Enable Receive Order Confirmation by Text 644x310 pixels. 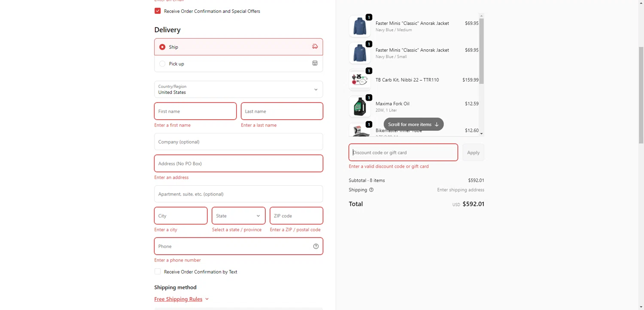[x=158, y=271]
